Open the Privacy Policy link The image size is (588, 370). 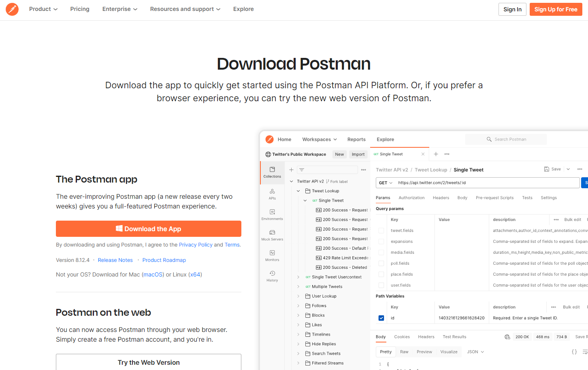point(196,245)
